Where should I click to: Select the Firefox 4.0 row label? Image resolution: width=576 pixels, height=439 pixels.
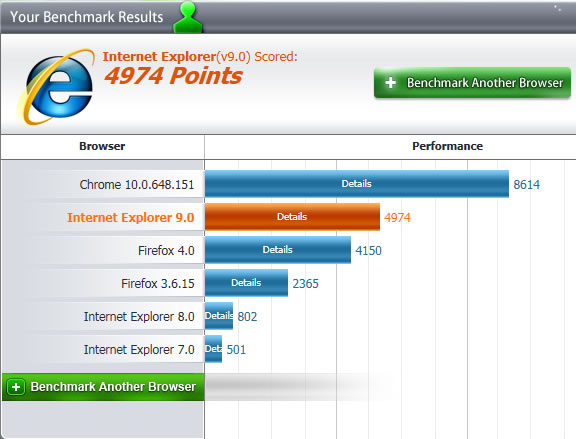coord(166,251)
